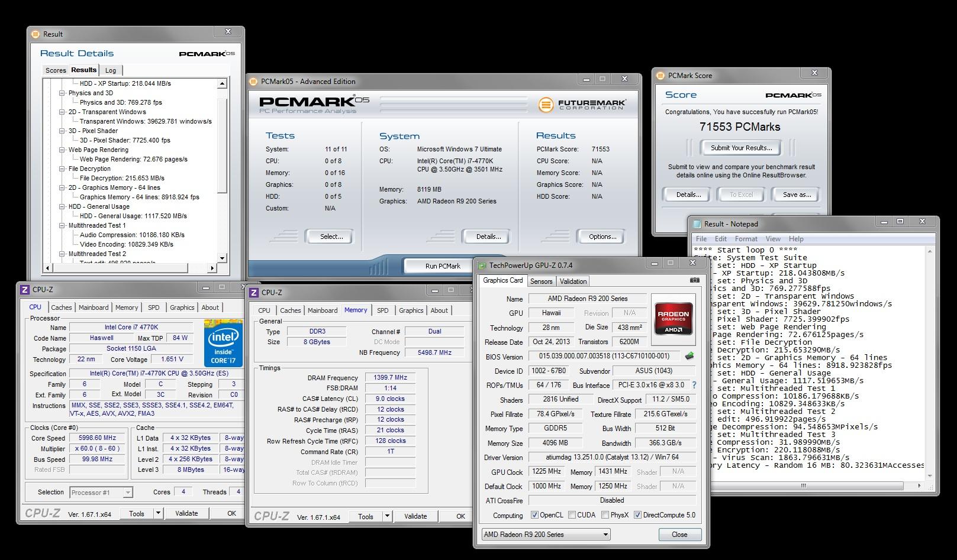Click the up arrow of the Result Details scrollbar
Screen dimensions: 957x560
(x=222, y=84)
